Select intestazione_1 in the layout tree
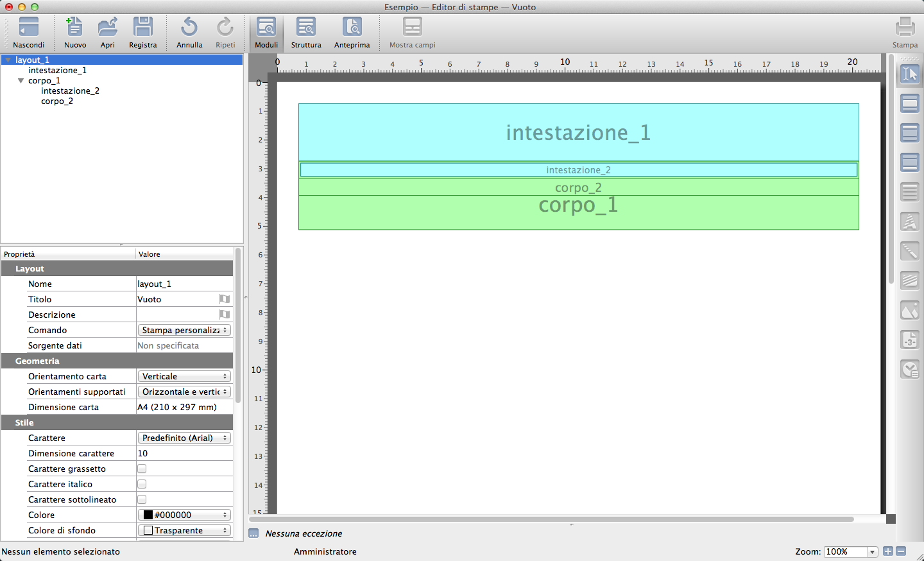 pos(57,71)
